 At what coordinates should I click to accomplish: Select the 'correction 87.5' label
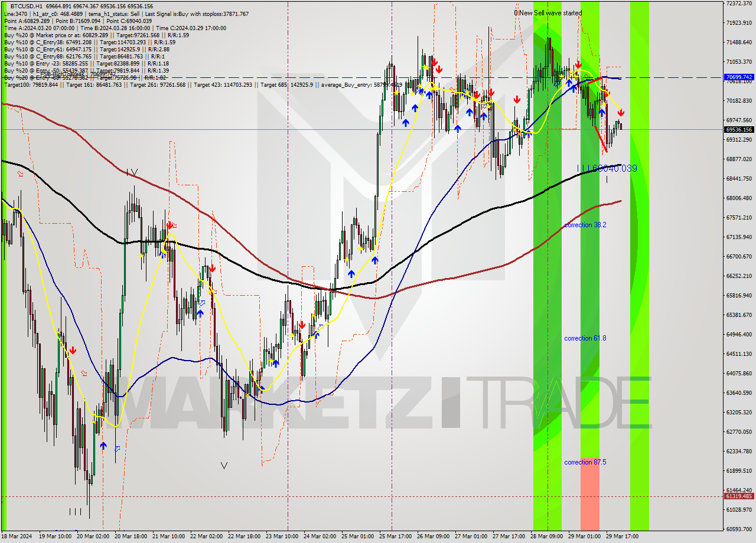click(585, 462)
